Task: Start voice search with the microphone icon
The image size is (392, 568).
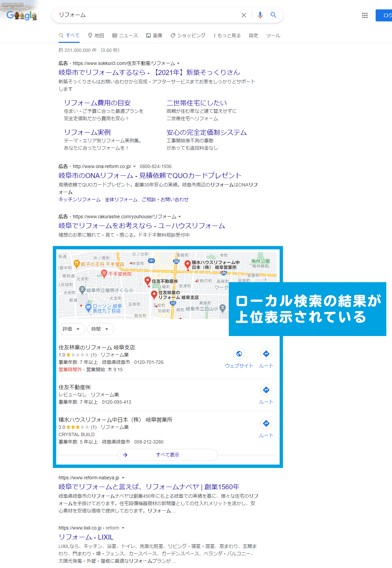Action: point(260,15)
